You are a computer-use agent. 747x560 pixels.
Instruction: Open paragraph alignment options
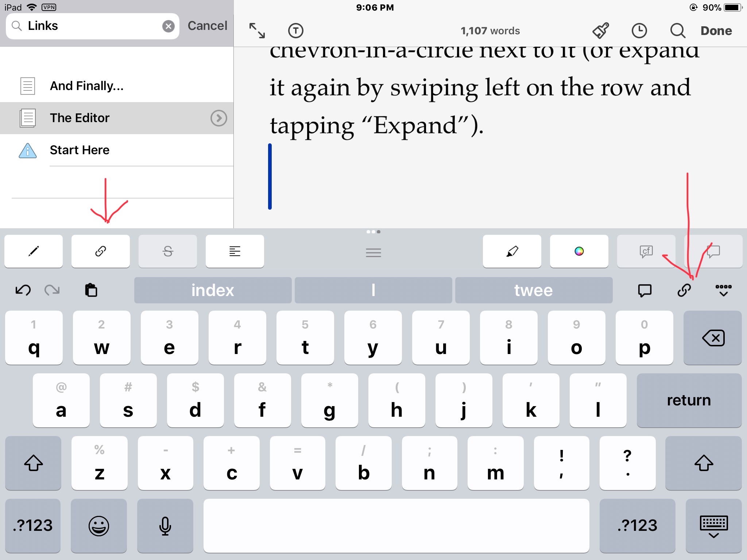[235, 251]
